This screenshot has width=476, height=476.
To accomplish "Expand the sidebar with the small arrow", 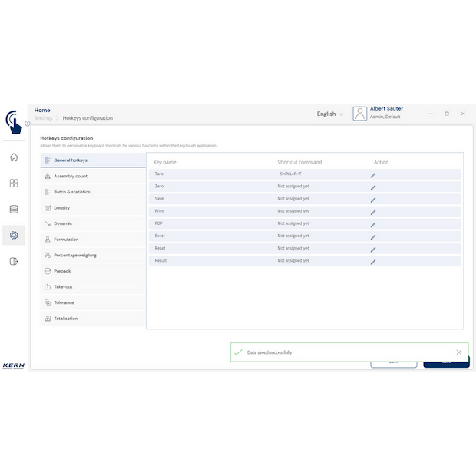I will click(28, 123).
